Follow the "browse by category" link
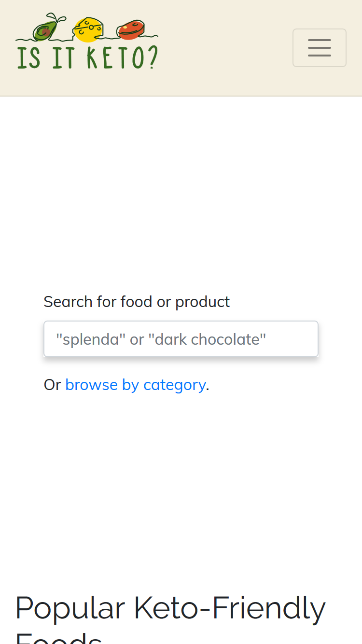Image resolution: width=362 pixels, height=644 pixels. click(135, 385)
